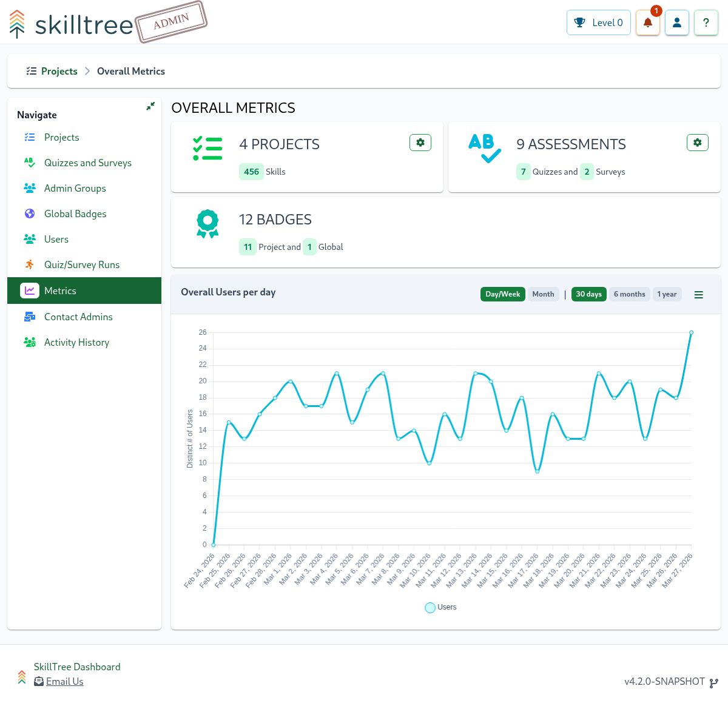This screenshot has height=703, width=728.
Task: Go to Quizzes and Surveys
Action: coord(87,163)
